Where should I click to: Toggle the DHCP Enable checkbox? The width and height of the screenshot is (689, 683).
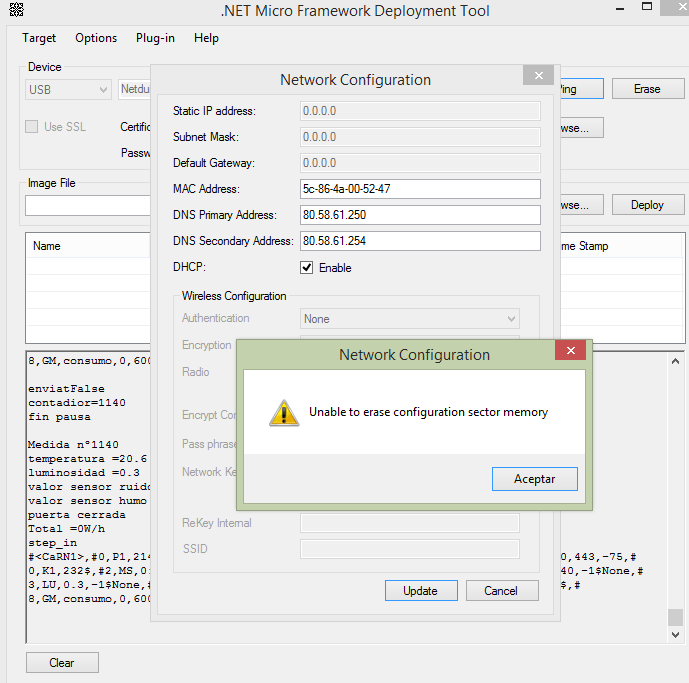pyautogui.click(x=307, y=268)
